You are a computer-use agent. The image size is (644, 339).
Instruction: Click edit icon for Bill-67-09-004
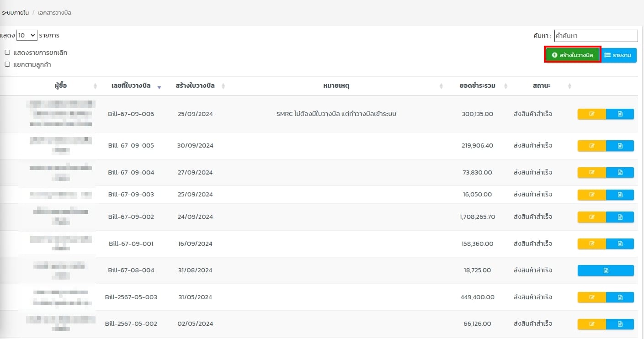[592, 173]
